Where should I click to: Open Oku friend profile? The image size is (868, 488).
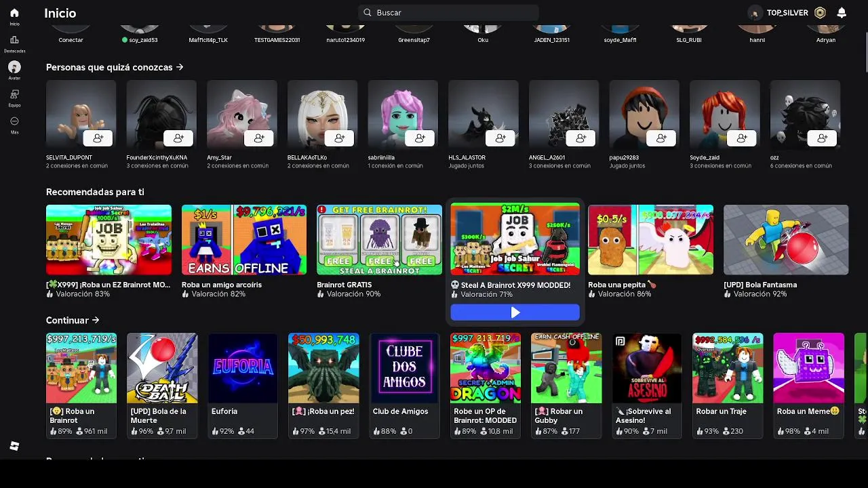pyautogui.click(x=483, y=34)
